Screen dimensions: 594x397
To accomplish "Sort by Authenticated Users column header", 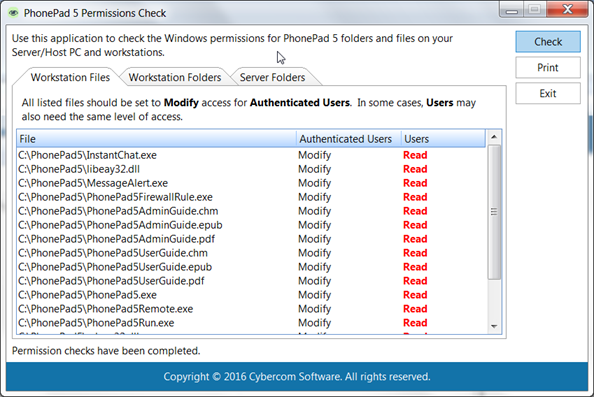I will 349,139.
